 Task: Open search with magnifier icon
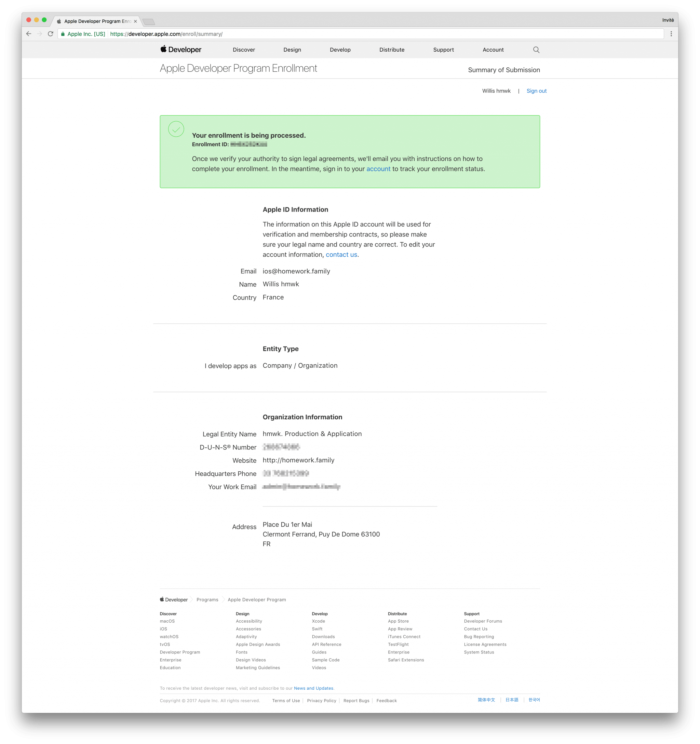pos(536,50)
